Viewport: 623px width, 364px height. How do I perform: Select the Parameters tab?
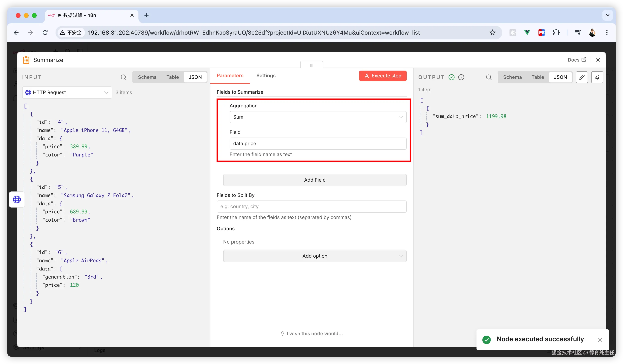point(230,76)
